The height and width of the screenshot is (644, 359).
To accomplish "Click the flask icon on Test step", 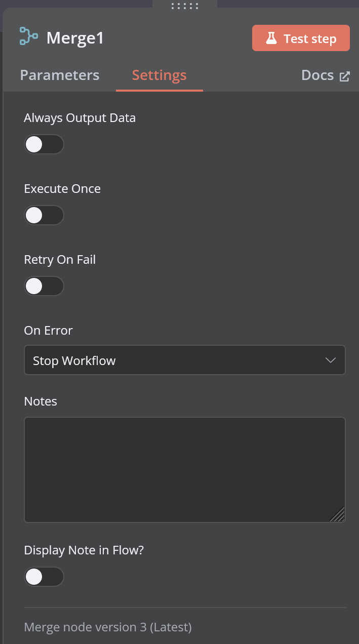I will coord(271,38).
